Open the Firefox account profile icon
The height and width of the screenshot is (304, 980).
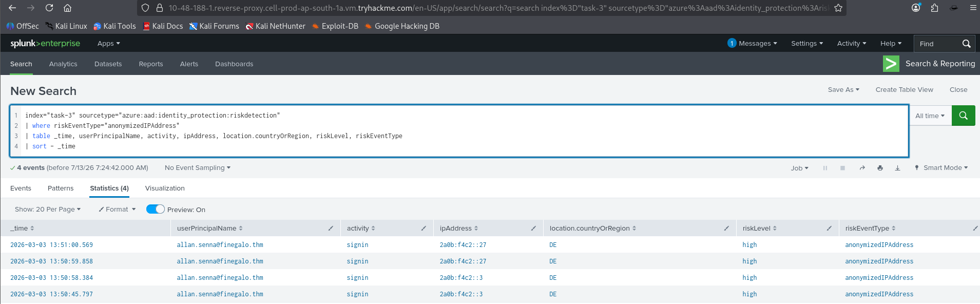[x=916, y=8]
